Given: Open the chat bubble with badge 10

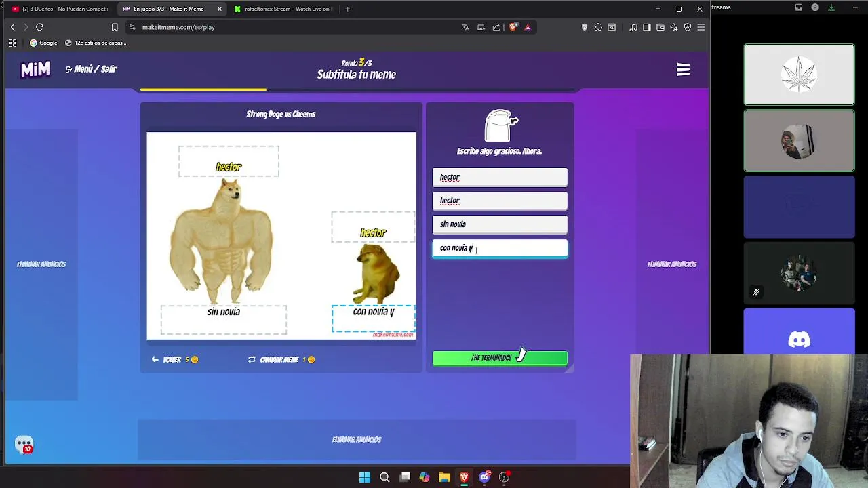Looking at the screenshot, I should (x=24, y=445).
